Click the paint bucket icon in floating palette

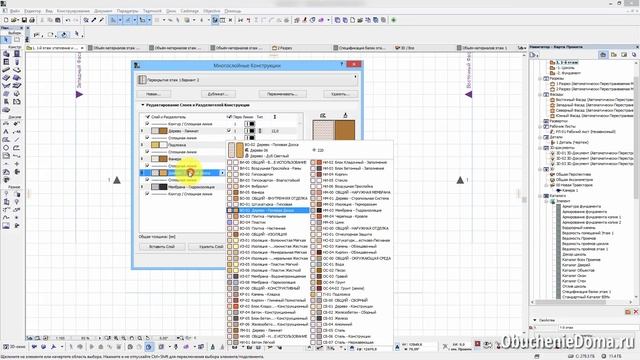64,35
